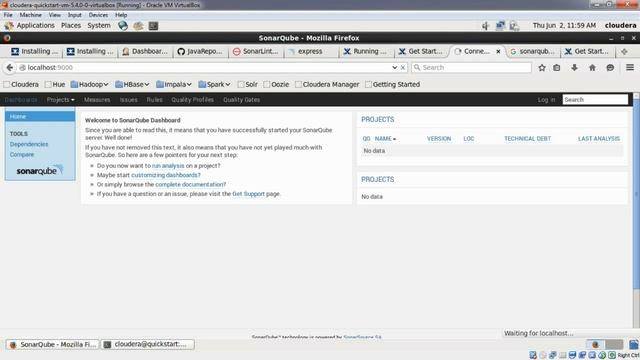The width and height of the screenshot is (640, 360).
Task: Click the Log in link
Action: click(x=546, y=100)
